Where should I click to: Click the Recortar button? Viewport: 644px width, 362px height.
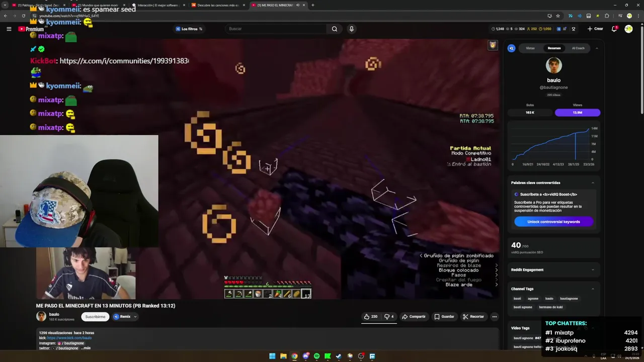pyautogui.click(x=473, y=317)
